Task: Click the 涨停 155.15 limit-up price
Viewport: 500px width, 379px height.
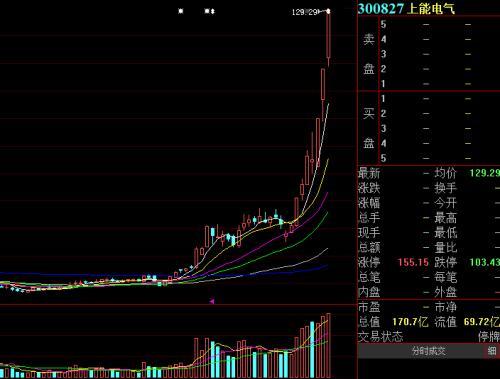Action: point(413,262)
